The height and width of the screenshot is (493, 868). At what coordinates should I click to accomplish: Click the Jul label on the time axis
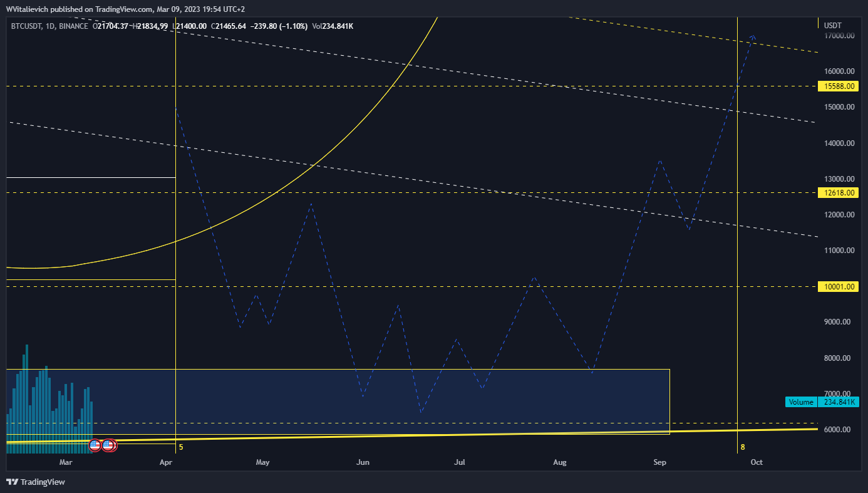(460, 463)
